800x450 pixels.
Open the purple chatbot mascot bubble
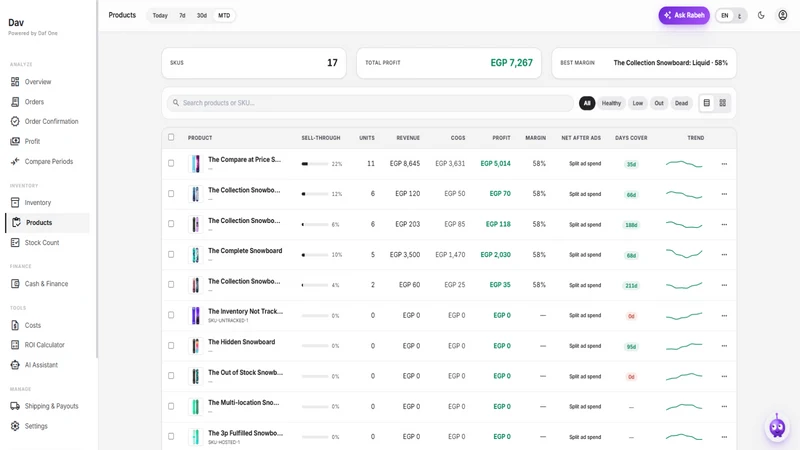[x=777, y=428]
